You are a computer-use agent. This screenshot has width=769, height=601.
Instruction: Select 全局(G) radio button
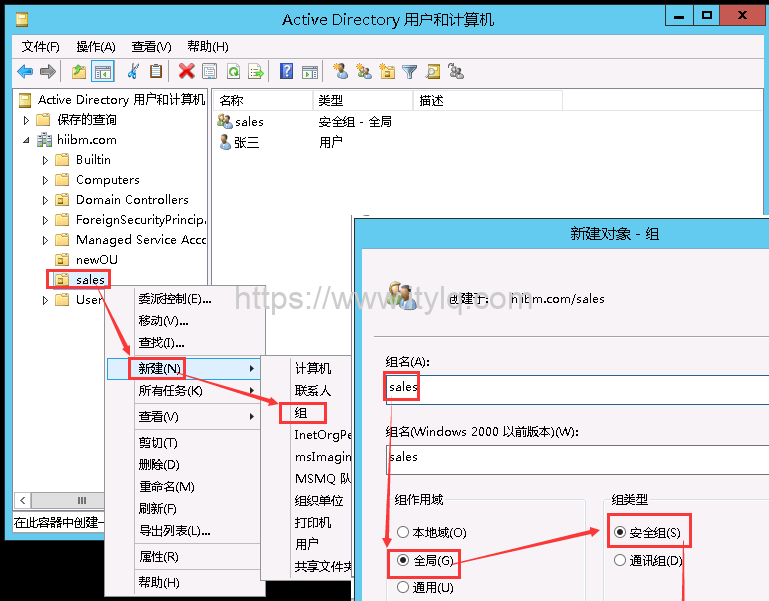[x=403, y=560]
